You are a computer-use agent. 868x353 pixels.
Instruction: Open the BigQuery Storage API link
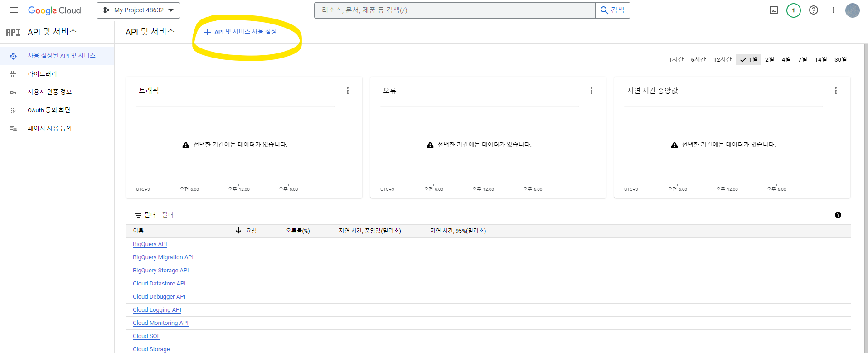point(161,271)
